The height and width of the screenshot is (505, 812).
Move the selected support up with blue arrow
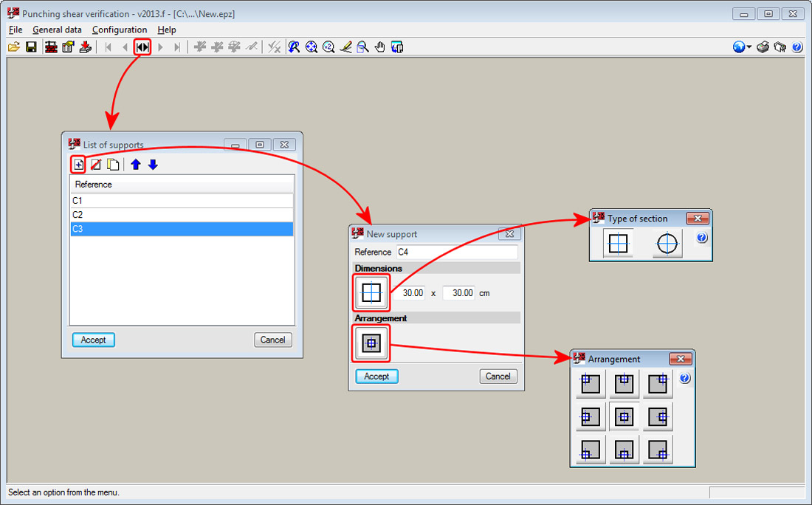click(136, 165)
